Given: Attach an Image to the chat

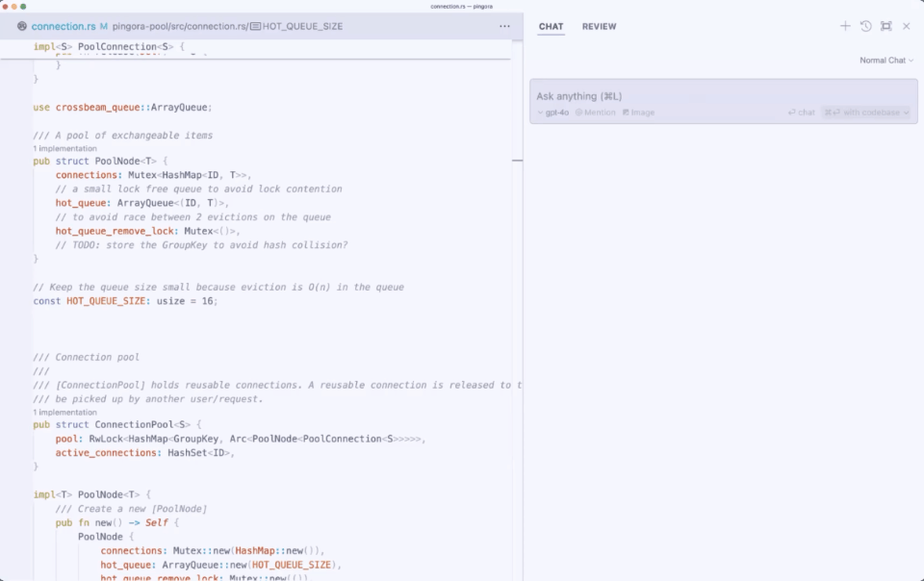Looking at the screenshot, I should (627, 113).
